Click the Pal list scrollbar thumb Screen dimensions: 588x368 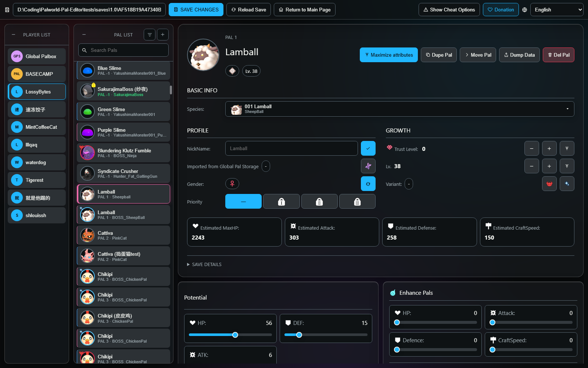[x=171, y=90]
